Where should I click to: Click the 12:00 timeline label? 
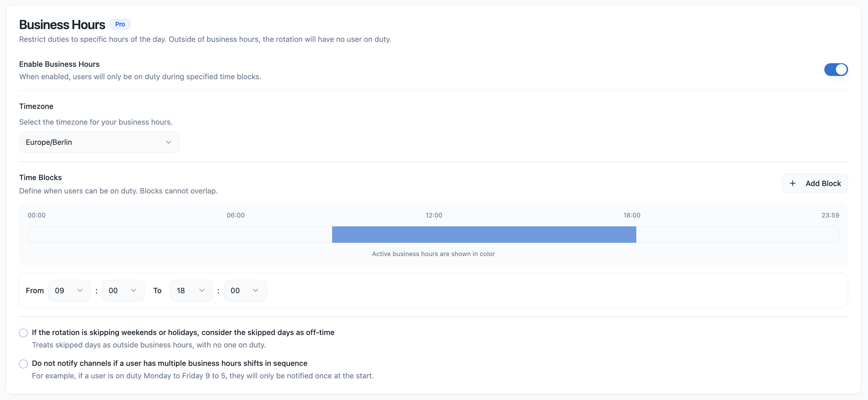click(x=434, y=215)
